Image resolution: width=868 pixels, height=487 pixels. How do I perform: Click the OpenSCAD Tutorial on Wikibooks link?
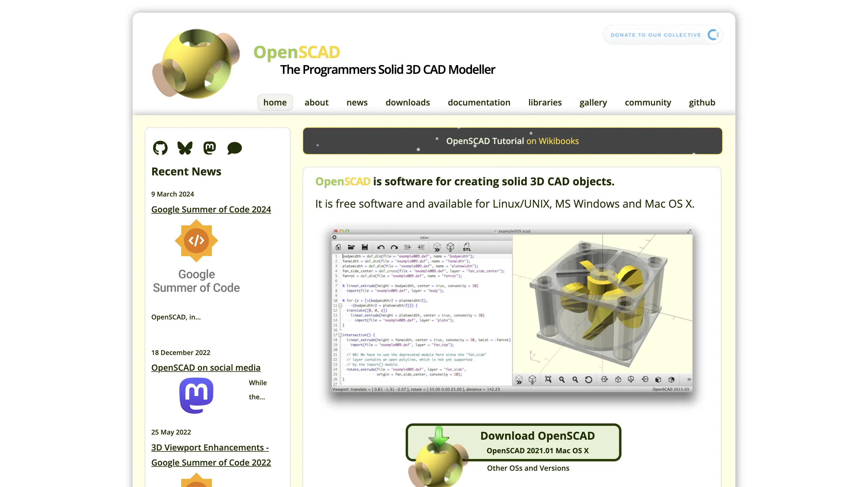[x=513, y=141]
